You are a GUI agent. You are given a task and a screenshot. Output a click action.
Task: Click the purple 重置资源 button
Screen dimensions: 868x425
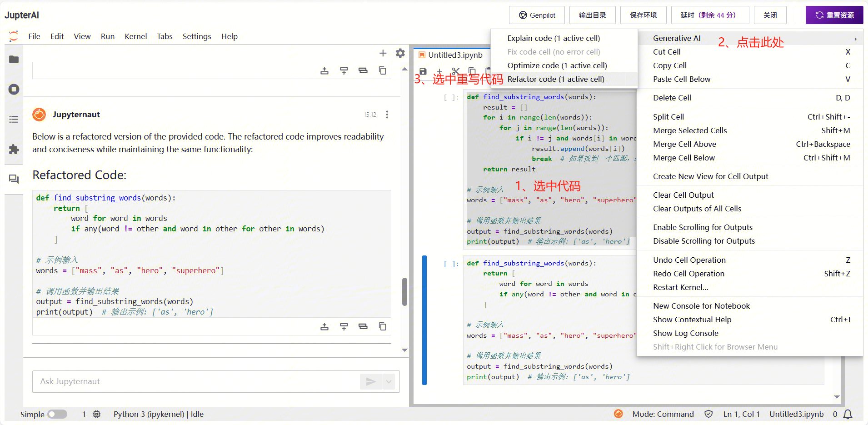[x=834, y=15]
